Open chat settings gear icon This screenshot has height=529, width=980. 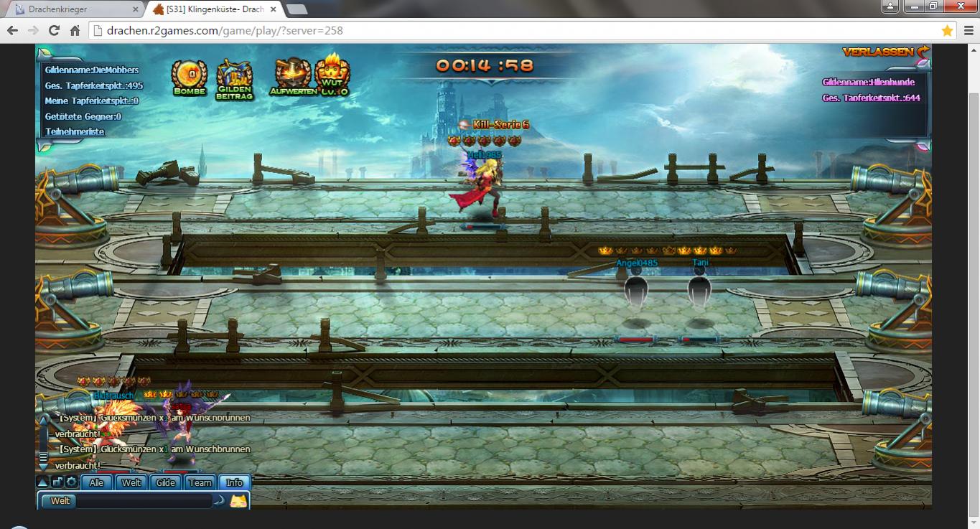pos(72,482)
